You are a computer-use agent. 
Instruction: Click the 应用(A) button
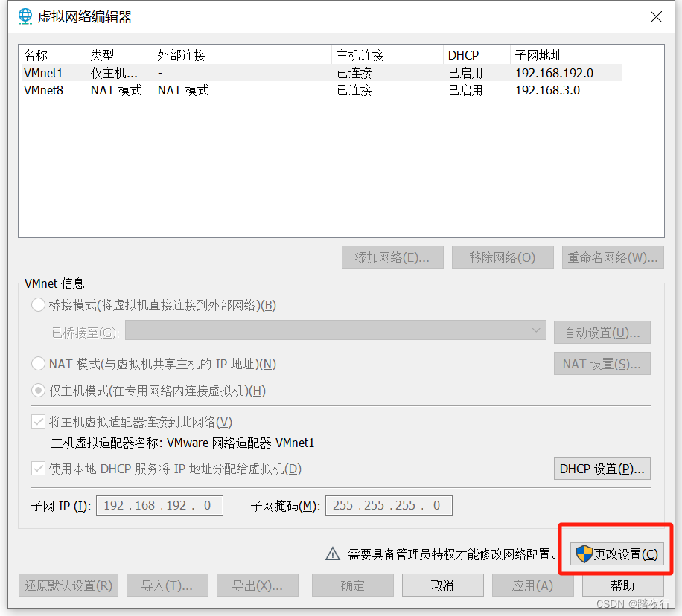point(533,585)
